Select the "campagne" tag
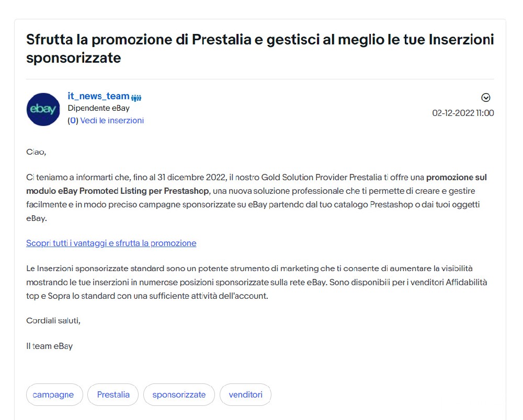 click(53, 395)
